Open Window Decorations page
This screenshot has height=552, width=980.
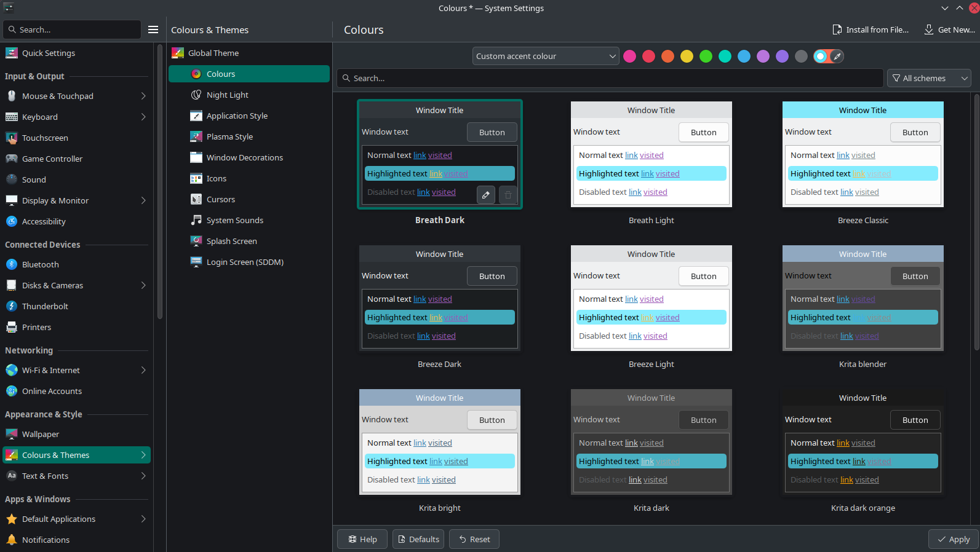(244, 157)
